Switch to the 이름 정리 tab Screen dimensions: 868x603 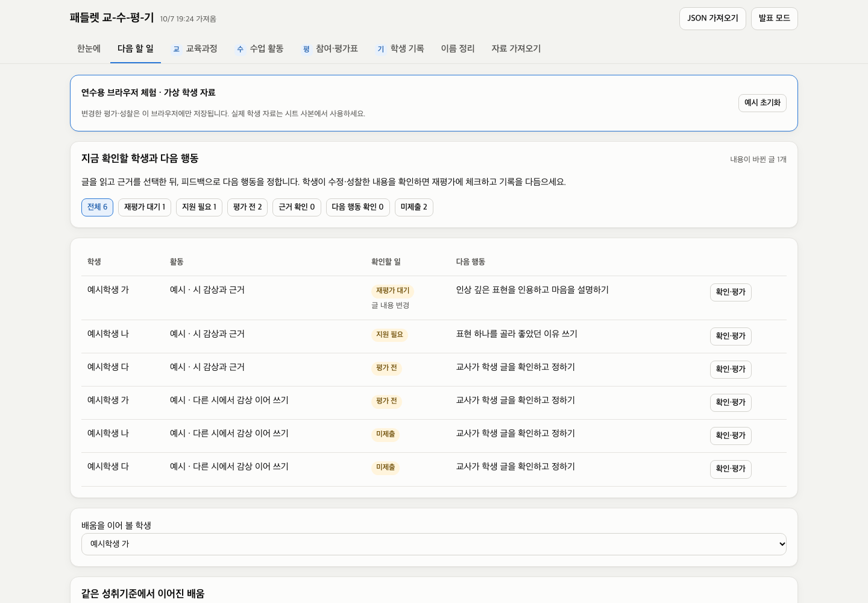point(458,49)
